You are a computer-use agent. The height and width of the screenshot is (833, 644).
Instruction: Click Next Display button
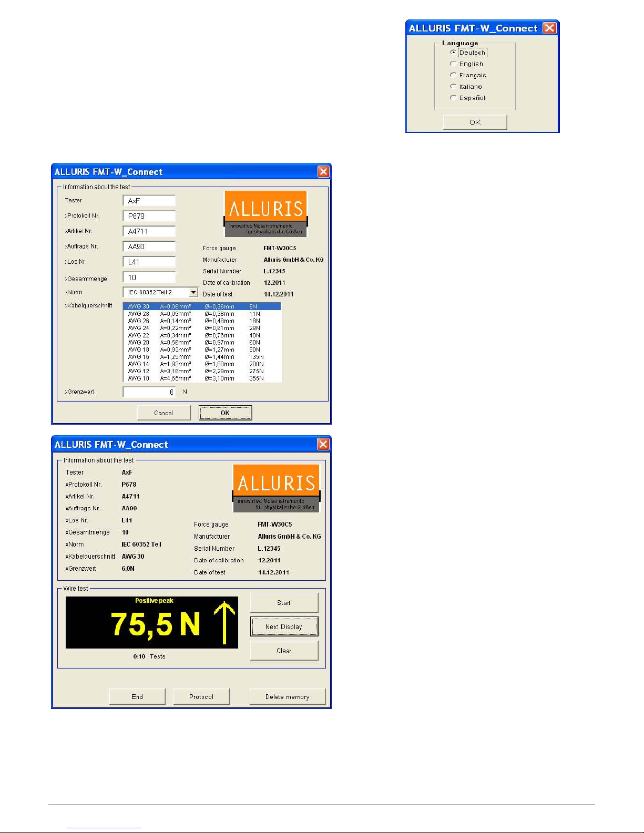[x=284, y=627]
